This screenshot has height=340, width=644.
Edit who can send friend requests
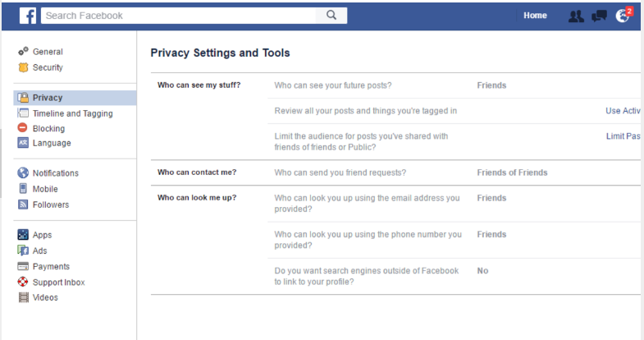[x=340, y=172]
